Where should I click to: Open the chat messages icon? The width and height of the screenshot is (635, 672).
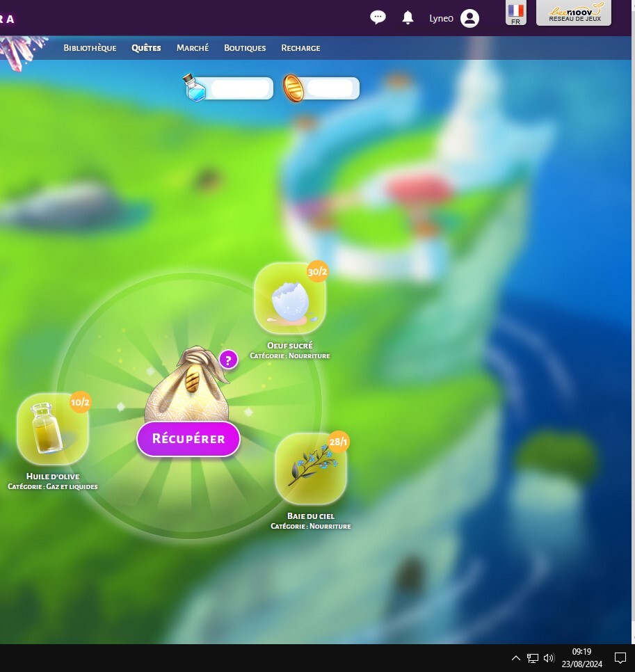(378, 17)
